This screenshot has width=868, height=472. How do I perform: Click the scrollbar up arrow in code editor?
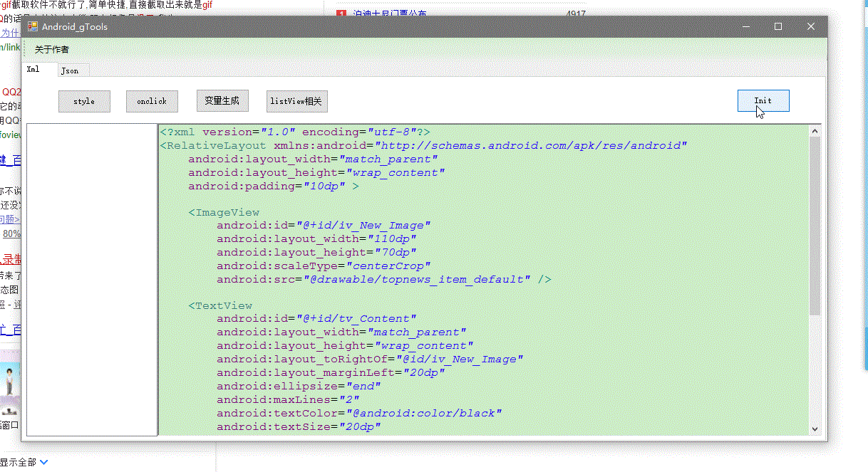point(815,131)
